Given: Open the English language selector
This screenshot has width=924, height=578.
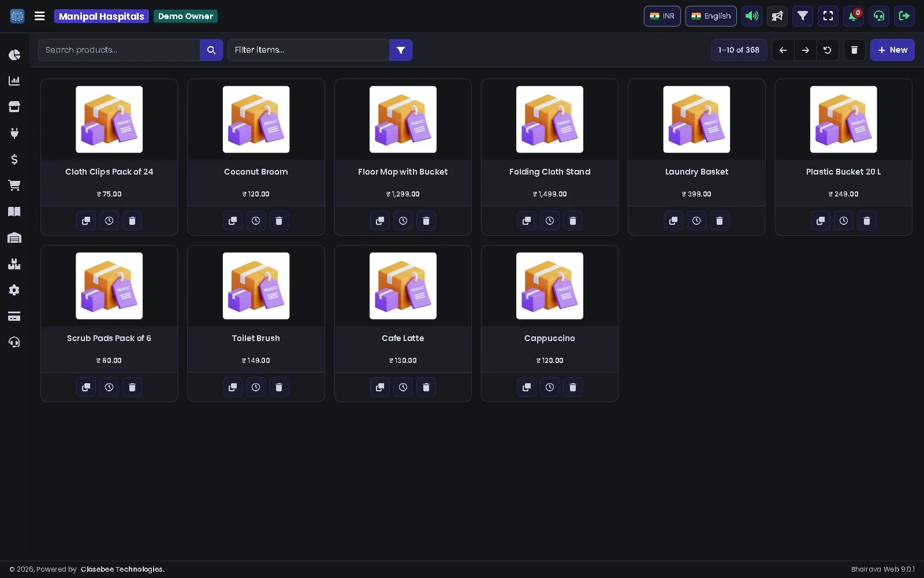Looking at the screenshot, I should coord(711,16).
